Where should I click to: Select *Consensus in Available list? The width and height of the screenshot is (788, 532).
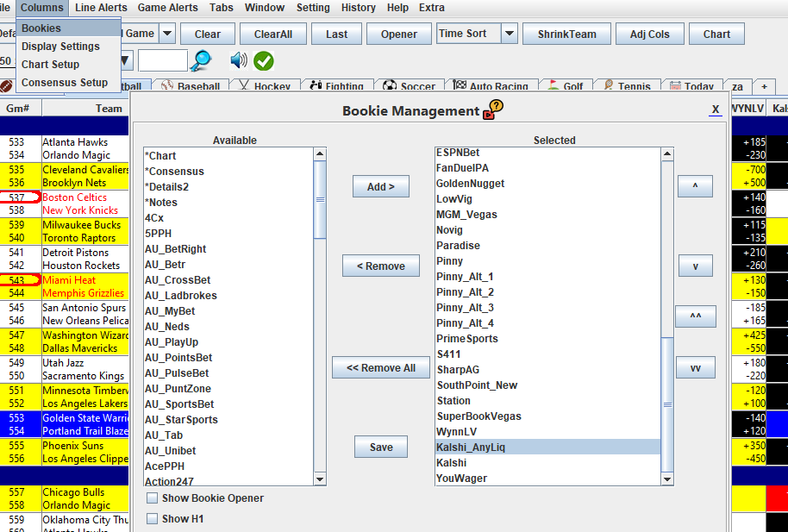pos(228,171)
